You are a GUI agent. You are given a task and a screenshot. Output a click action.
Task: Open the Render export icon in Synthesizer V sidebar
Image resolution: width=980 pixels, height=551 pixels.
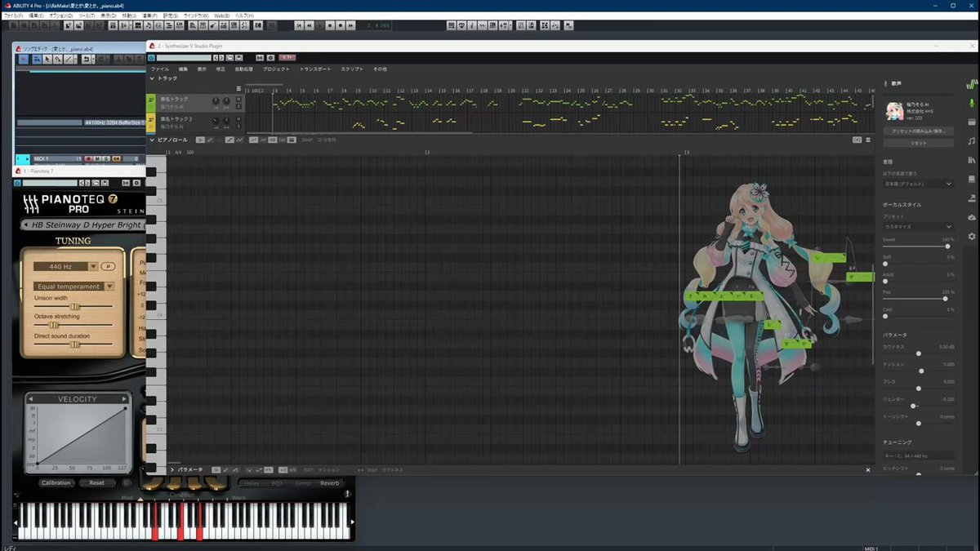(x=971, y=198)
